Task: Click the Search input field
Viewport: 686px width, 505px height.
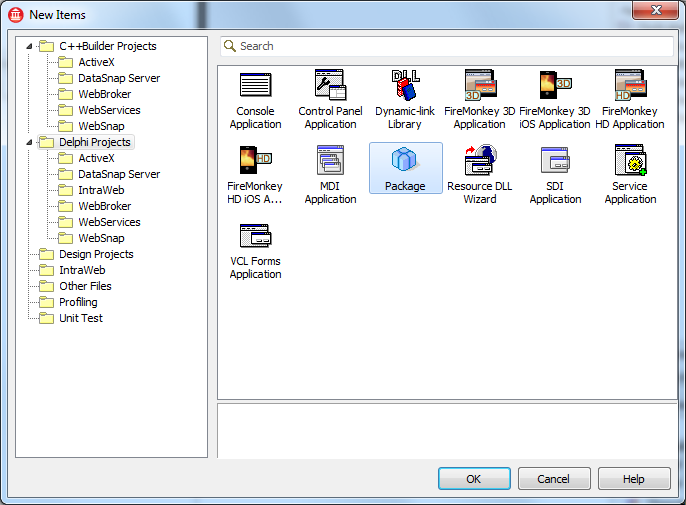Action: tap(447, 46)
